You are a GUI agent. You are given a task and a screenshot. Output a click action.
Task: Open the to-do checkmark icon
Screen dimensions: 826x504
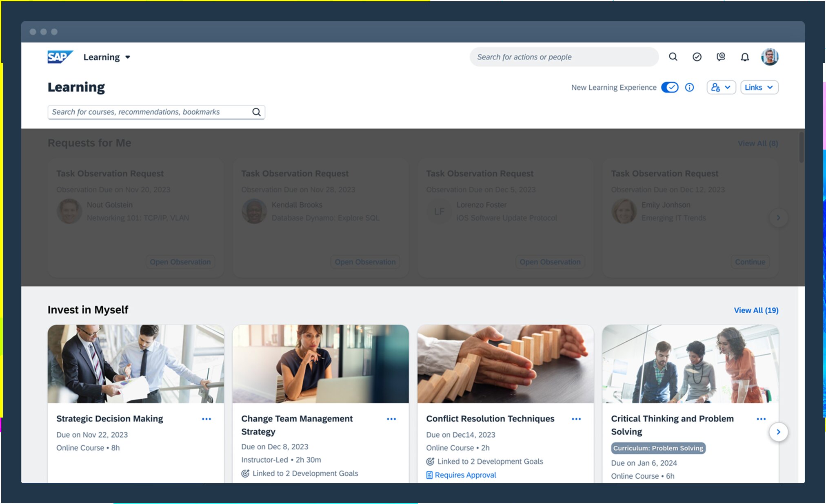click(697, 57)
